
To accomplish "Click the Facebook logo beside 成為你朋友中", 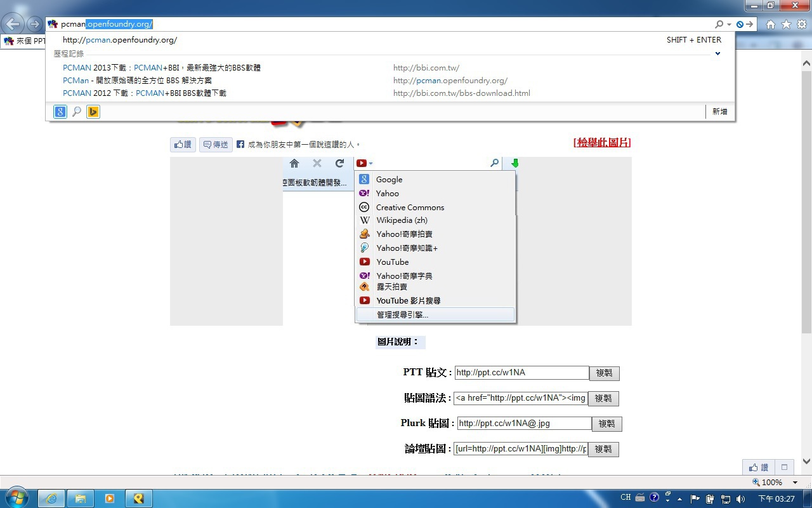I will tap(240, 145).
